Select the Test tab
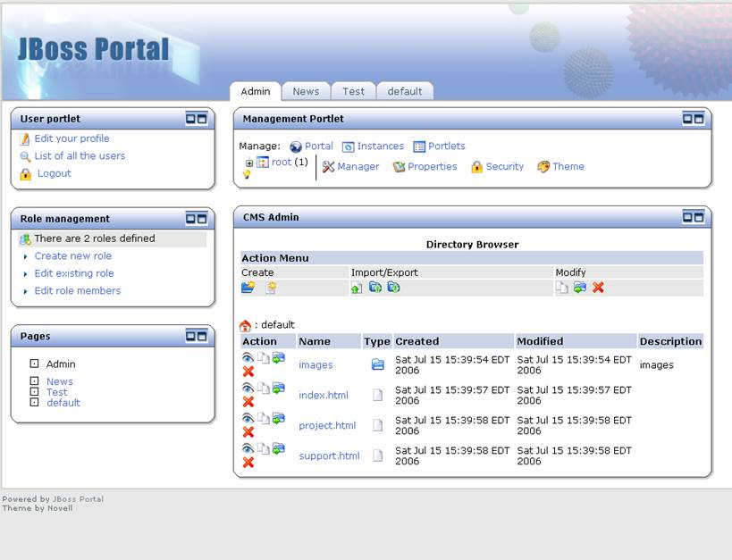The image size is (732, 560). tap(353, 91)
